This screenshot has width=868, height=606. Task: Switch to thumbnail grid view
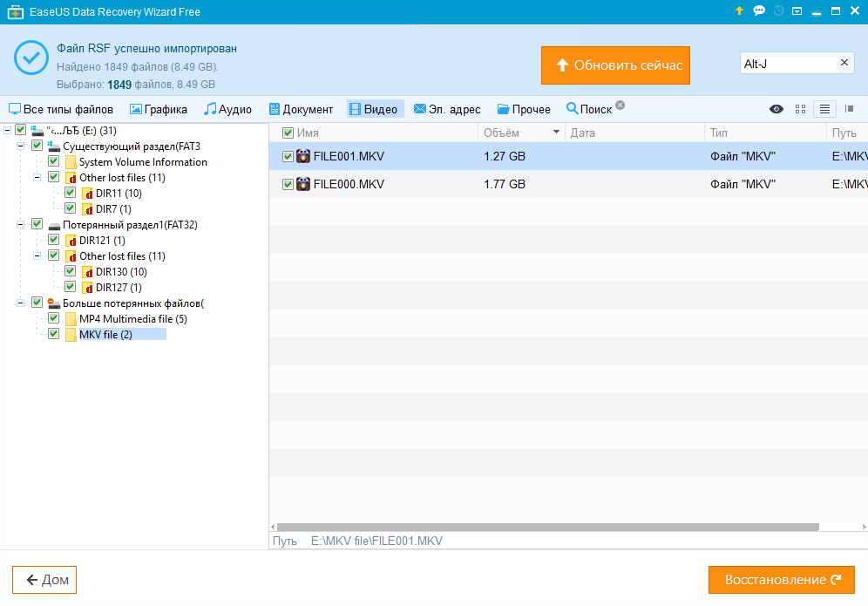pyautogui.click(x=801, y=109)
